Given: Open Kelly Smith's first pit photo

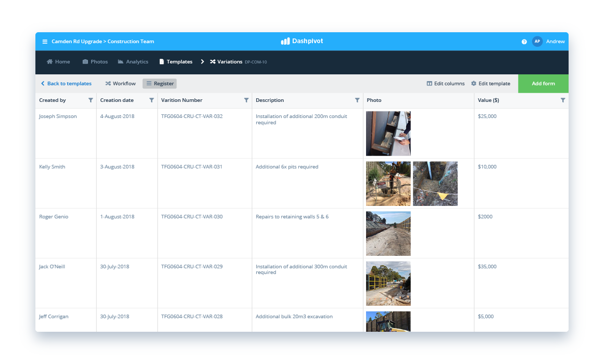Looking at the screenshot, I should 388,184.
